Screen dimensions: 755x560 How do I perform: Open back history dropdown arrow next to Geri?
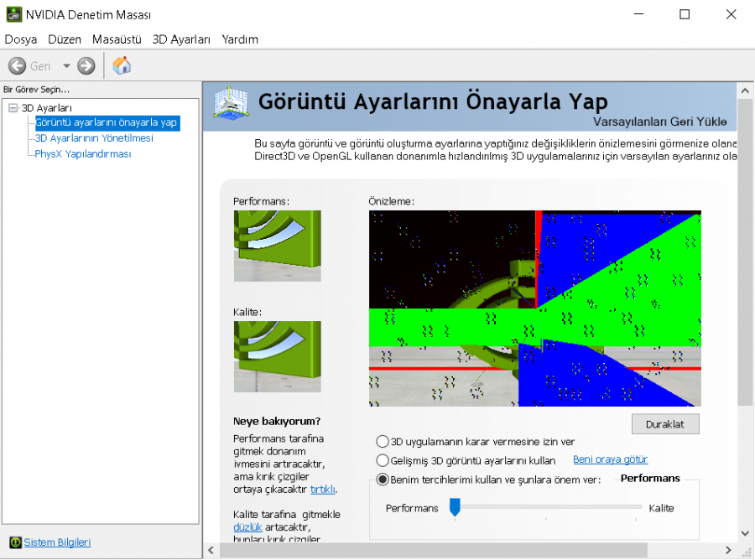point(66,66)
